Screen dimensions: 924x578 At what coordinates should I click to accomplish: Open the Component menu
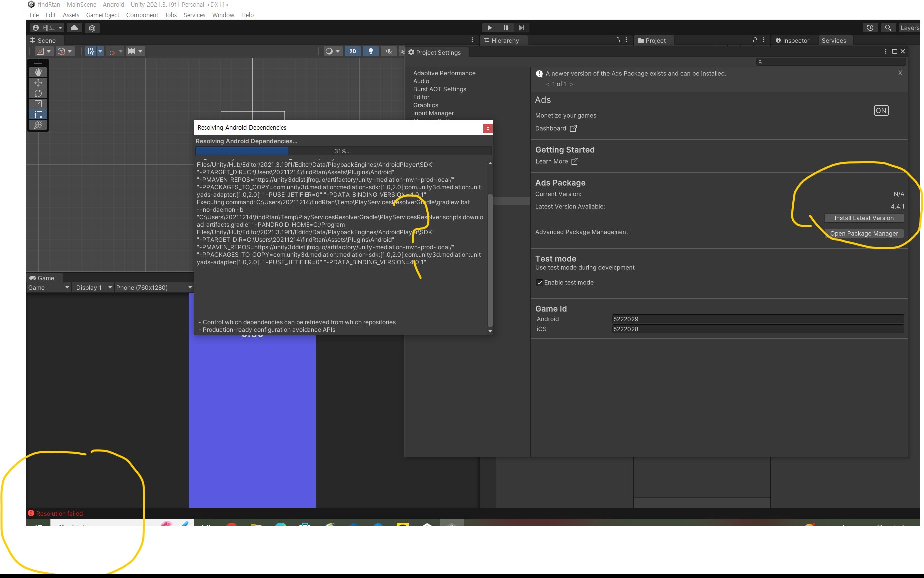tap(142, 15)
